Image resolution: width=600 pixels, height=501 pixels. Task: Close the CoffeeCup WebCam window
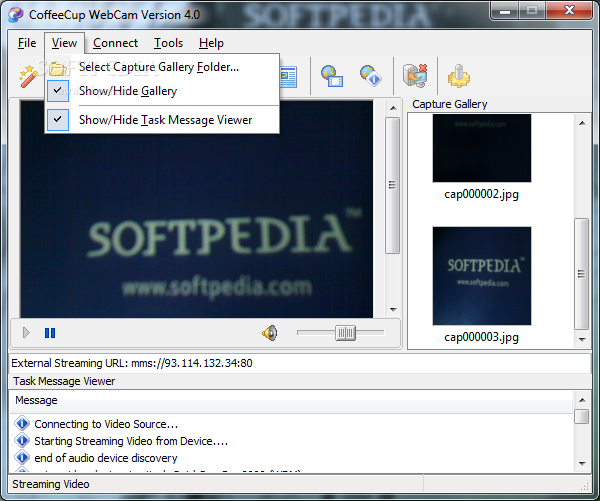pyautogui.click(x=569, y=11)
